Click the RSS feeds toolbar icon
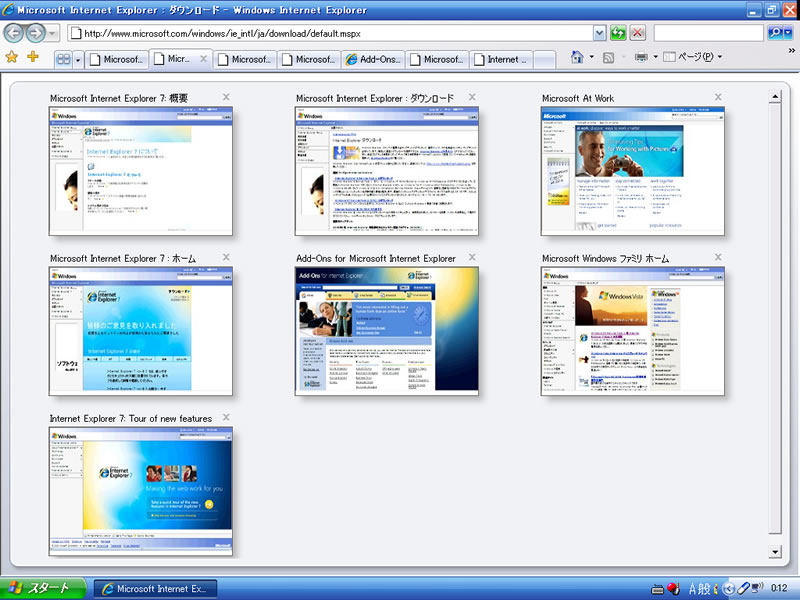 click(x=608, y=58)
